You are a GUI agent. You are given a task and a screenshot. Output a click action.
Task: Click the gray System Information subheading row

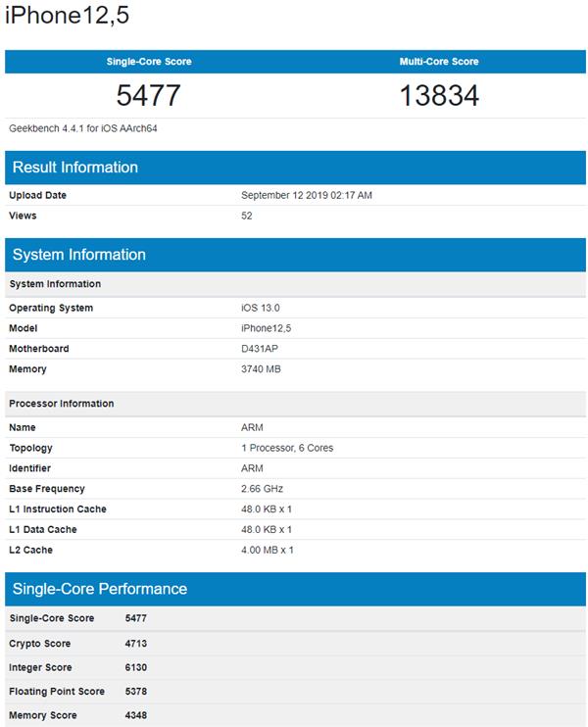[x=295, y=284]
